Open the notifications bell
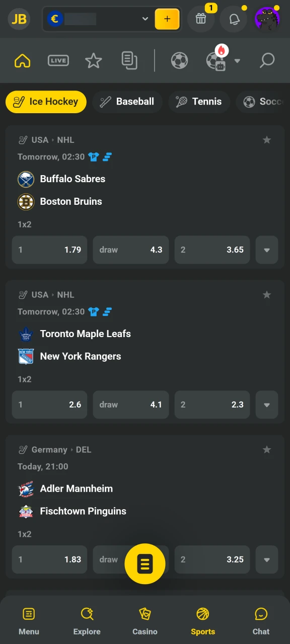 (x=233, y=19)
